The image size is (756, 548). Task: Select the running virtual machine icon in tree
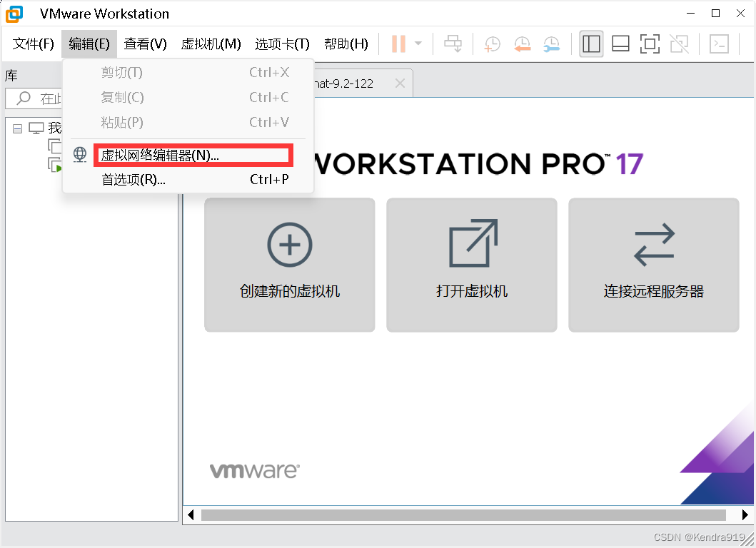click(x=54, y=164)
